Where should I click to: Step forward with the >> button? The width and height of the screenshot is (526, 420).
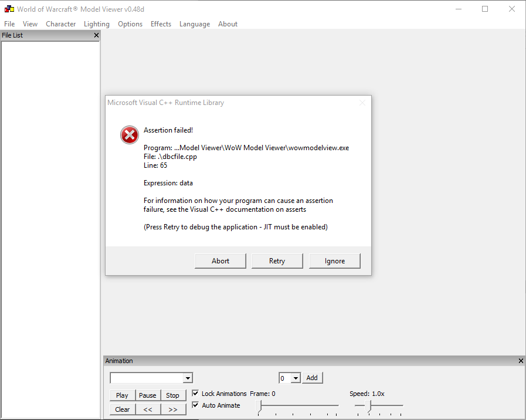pos(173,409)
